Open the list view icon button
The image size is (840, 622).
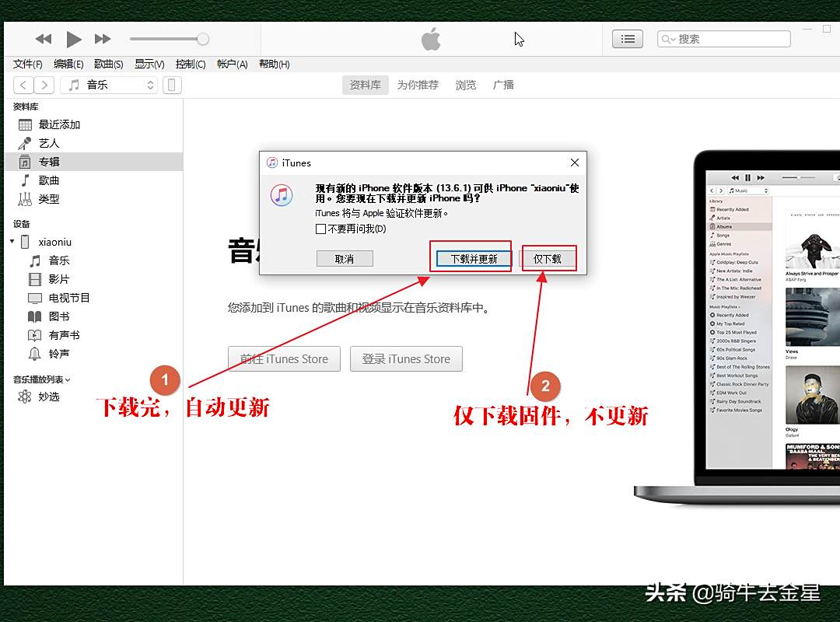tap(628, 39)
